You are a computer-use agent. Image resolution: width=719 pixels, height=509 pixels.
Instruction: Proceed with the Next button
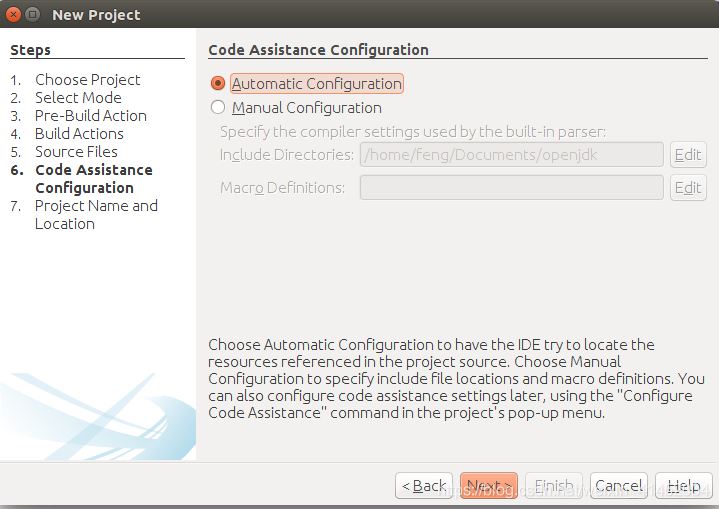click(x=489, y=486)
